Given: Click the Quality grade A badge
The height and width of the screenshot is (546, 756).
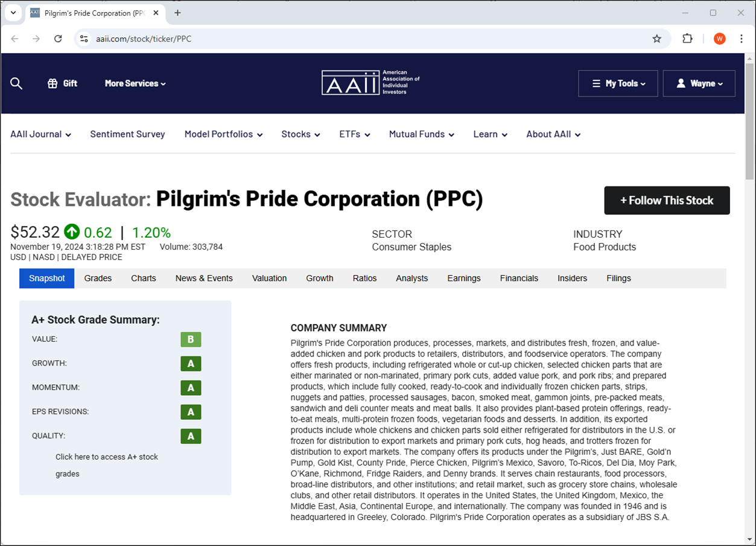Looking at the screenshot, I should point(191,436).
